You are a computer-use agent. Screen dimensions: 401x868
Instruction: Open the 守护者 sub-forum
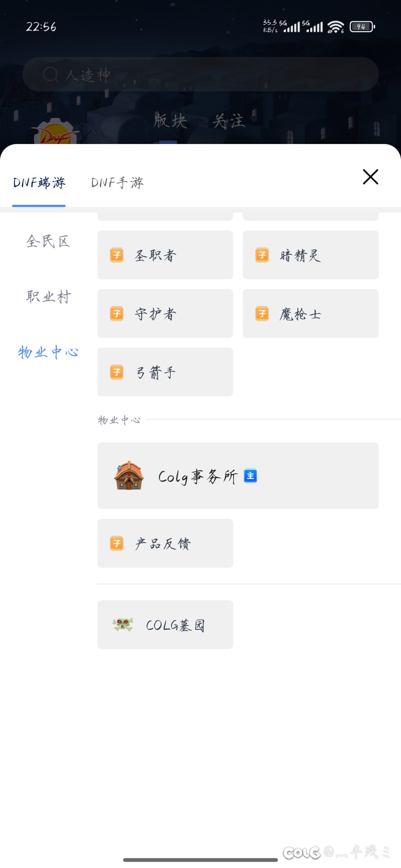click(165, 314)
